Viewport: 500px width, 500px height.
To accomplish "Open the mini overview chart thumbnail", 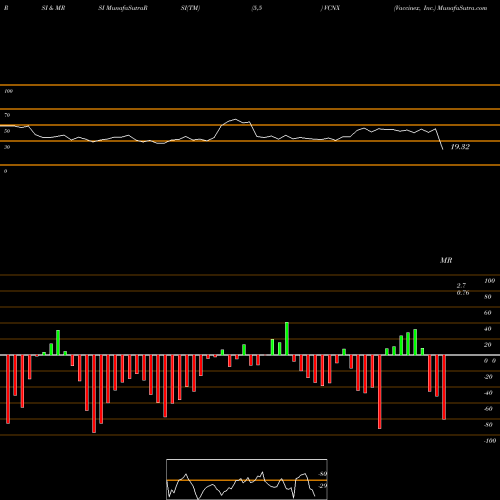I will [x=247, y=479].
